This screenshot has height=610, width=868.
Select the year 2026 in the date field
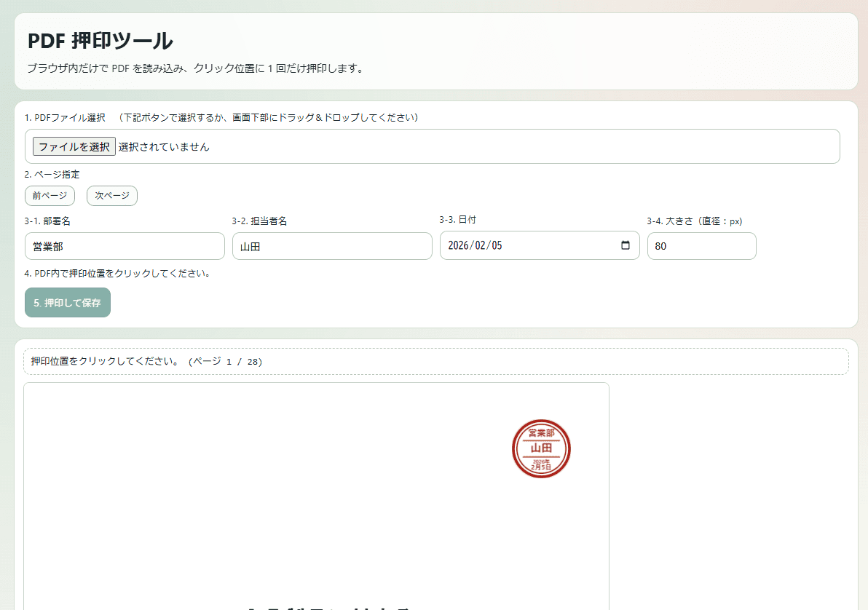459,245
